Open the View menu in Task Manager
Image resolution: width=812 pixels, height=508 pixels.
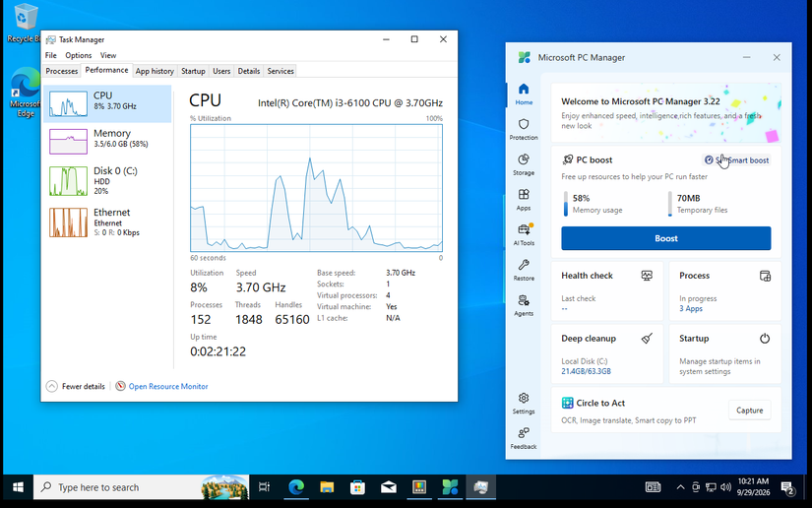(107, 55)
